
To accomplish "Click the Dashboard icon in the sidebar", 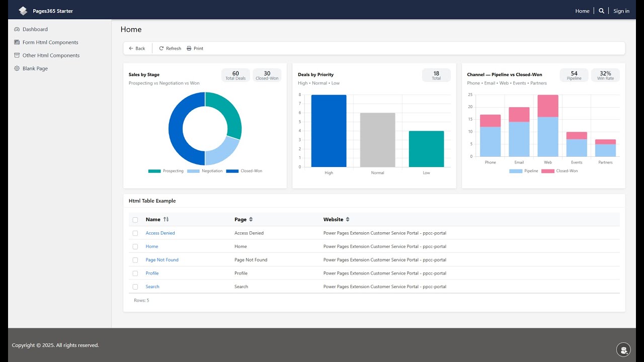I will point(17,29).
